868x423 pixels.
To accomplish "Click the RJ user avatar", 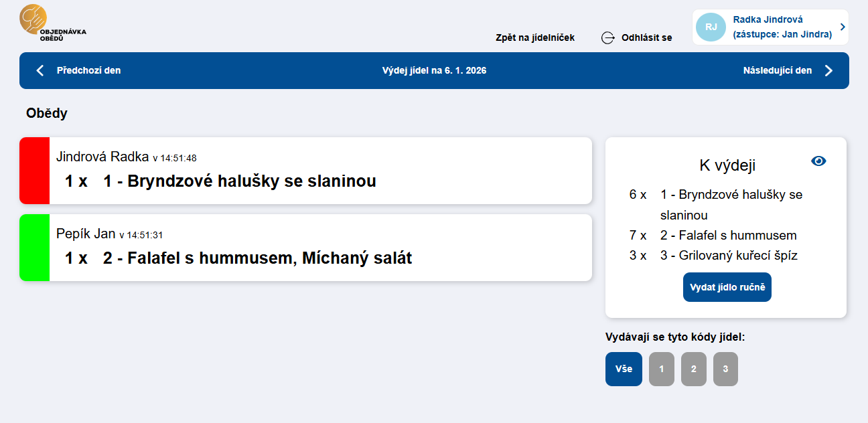I will coord(711,27).
